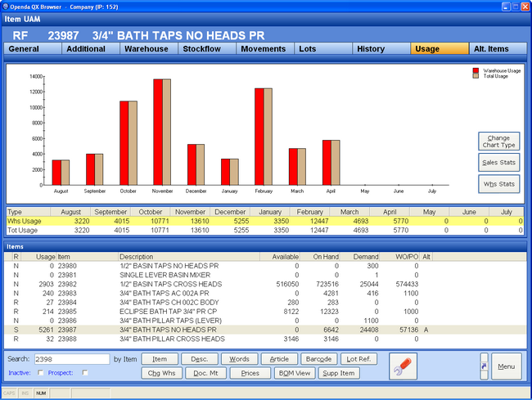
Task: Click the wrench and screwdriver tools icon
Action: [403, 366]
